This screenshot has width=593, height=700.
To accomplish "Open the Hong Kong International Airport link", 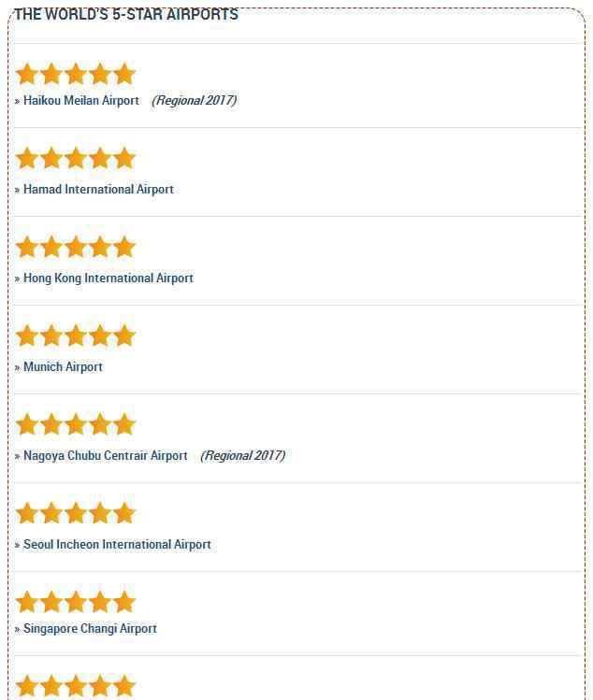I will click(x=108, y=279).
